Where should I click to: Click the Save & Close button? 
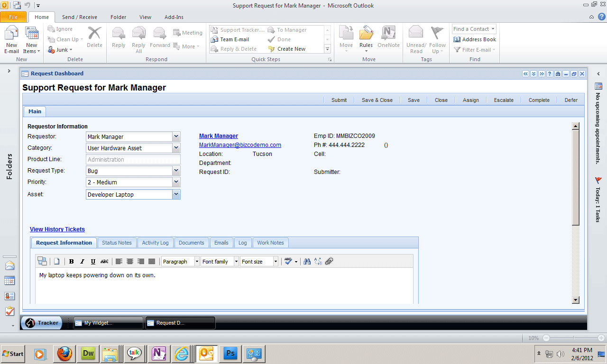pos(377,100)
